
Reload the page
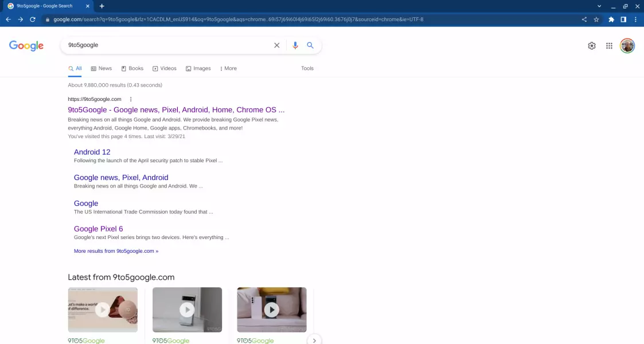pyautogui.click(x=33, y=19)
